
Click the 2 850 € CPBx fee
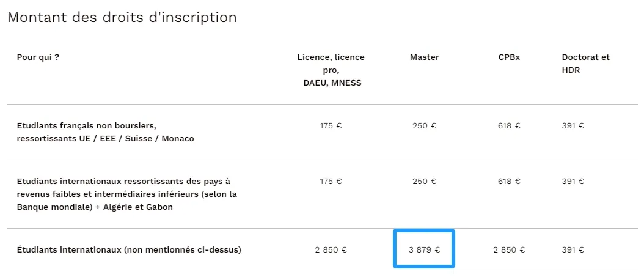point(509,249)
